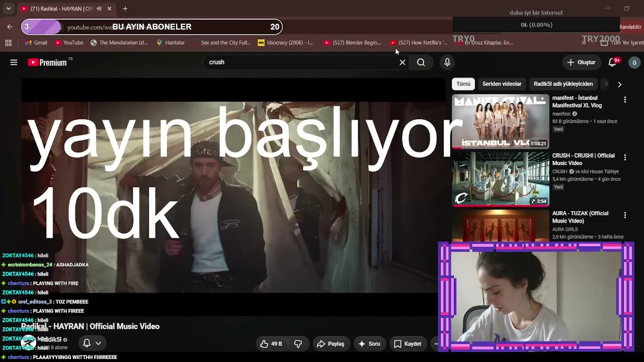644x362 pixels.
Task: Open options menu for manifest vlog video
Action: [x=625, y=100]
